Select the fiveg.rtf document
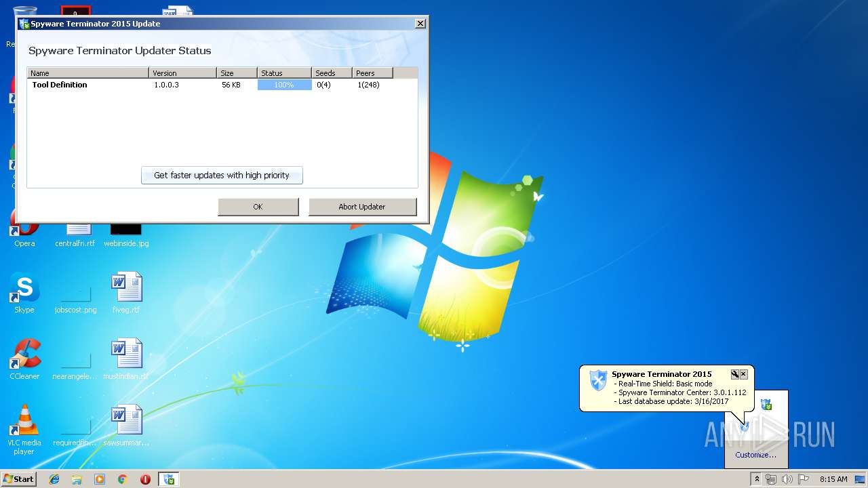The width and height of the screenshot is (868, 488). click(126, 293)
